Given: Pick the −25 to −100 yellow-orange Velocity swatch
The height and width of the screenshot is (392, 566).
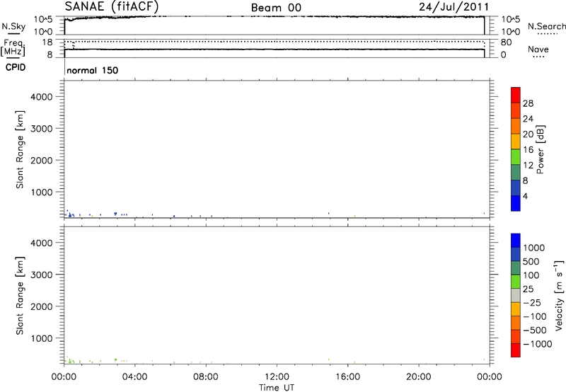Looking at the screenshot, I should click(516, 309).
